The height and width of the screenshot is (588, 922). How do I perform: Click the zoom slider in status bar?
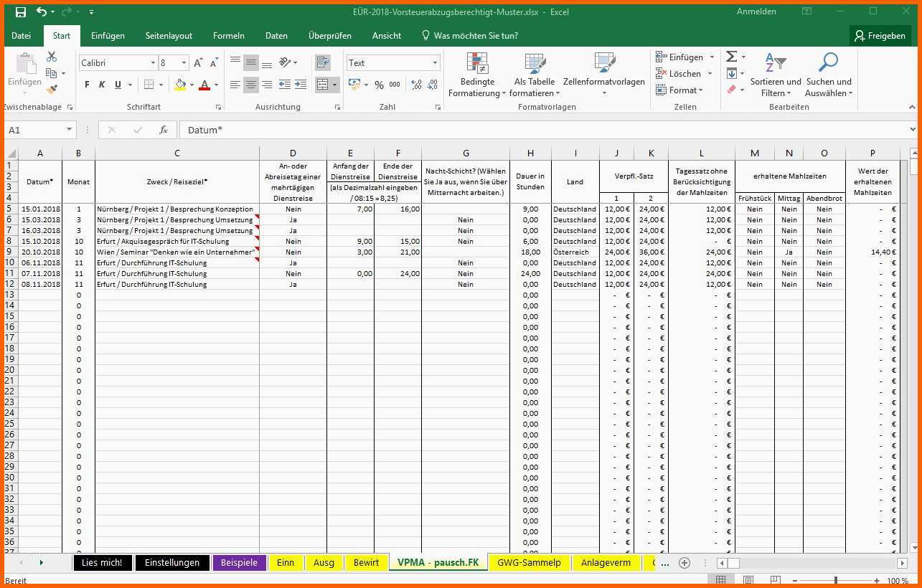pyautogui.click(x=835, y=580)
